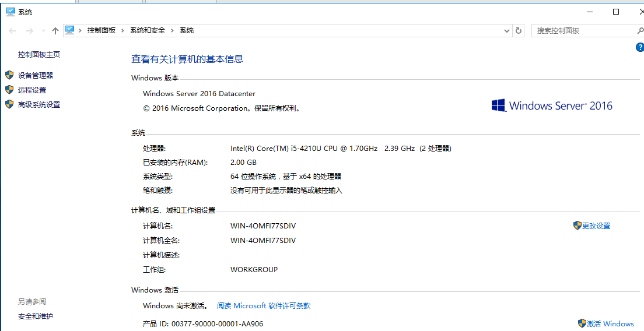Select 系统 in the breadcrumb path

point(187,30)
